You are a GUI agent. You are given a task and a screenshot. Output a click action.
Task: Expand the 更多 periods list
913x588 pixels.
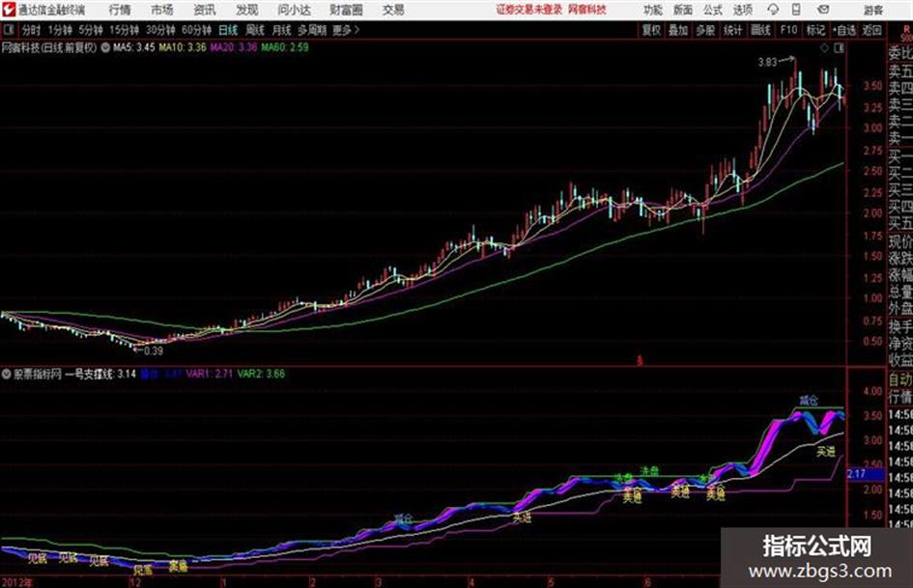click(x=346, y=30)
